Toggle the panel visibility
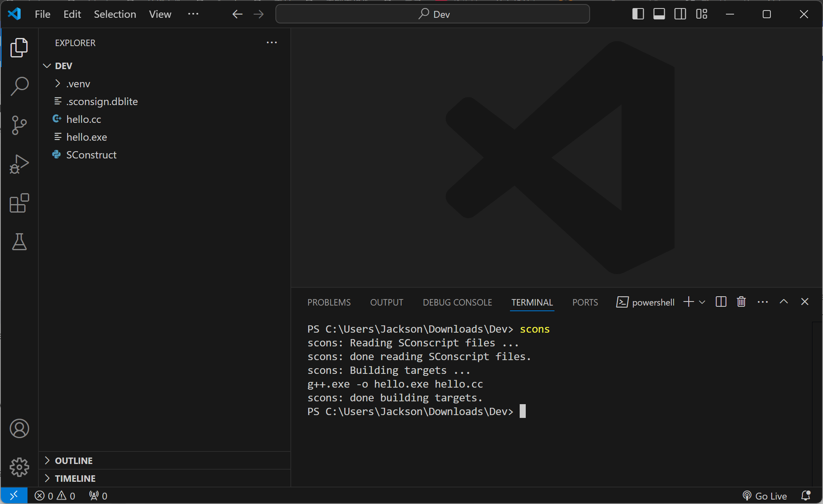Screen dimensions: 823x504 [659, 14]
